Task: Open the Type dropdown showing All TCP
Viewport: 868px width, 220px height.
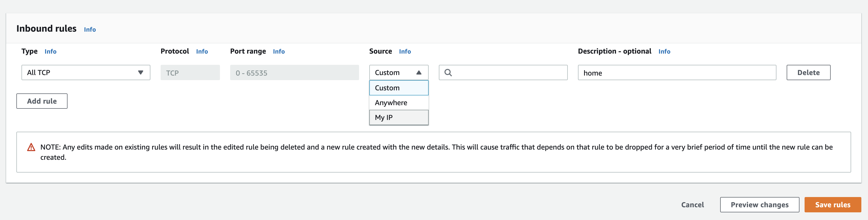Action: pyautogui.click(x=86, y=73)
